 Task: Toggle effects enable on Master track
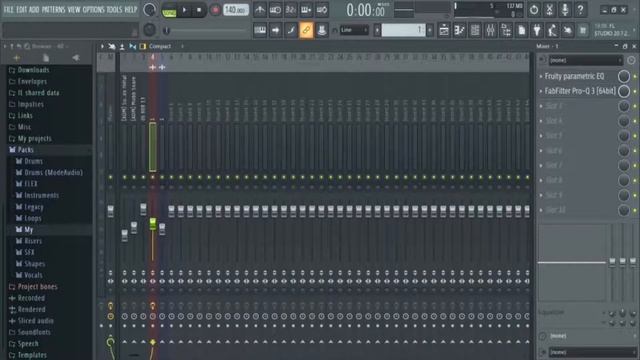(111, 306)
